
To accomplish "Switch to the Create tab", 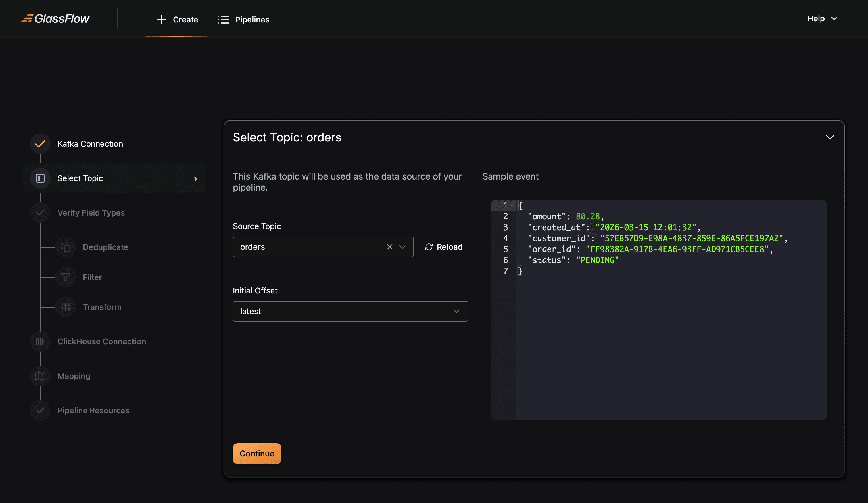I will pyautogui.click(x=177, y=20).
